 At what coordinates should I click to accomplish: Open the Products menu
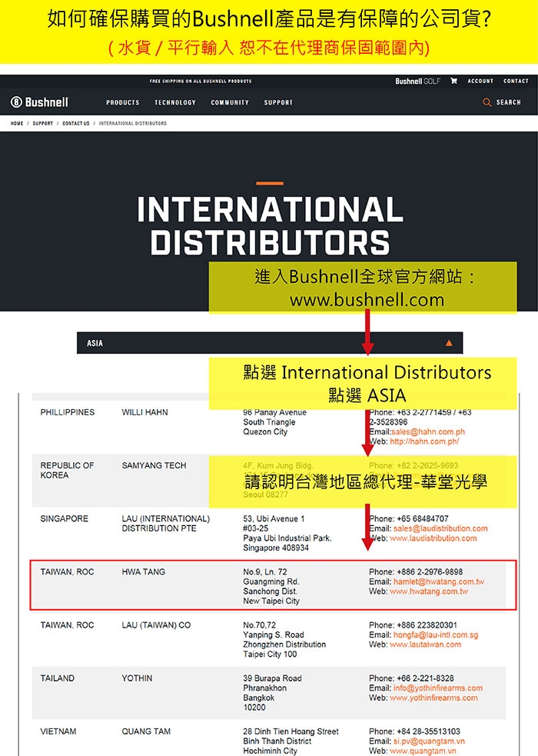click(x=123, y=102)
